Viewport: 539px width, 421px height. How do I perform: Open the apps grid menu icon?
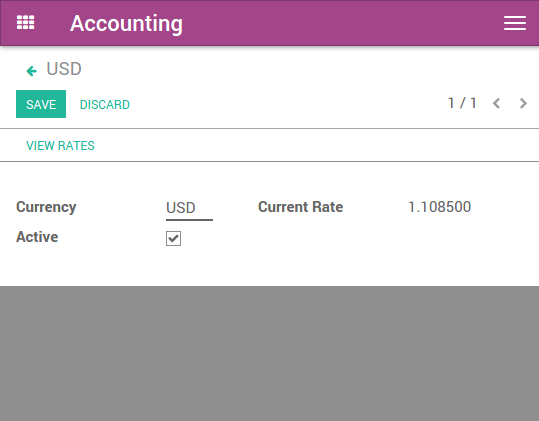point(25,23)
